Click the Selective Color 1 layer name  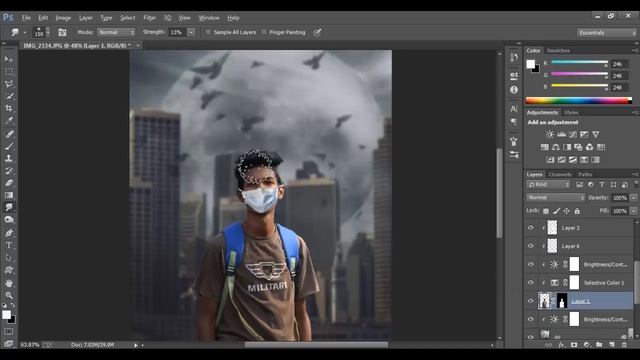click(x=604, y=282)
